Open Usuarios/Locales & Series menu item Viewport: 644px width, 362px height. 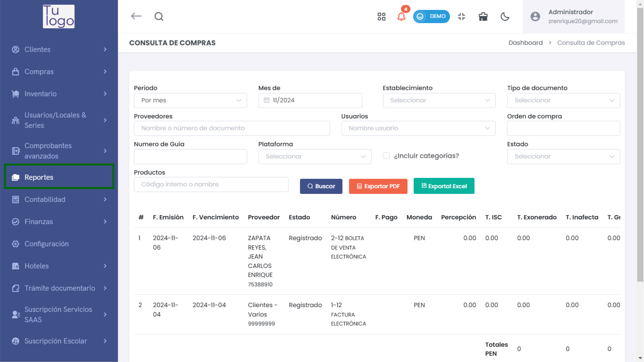click(x=59, y=120)
